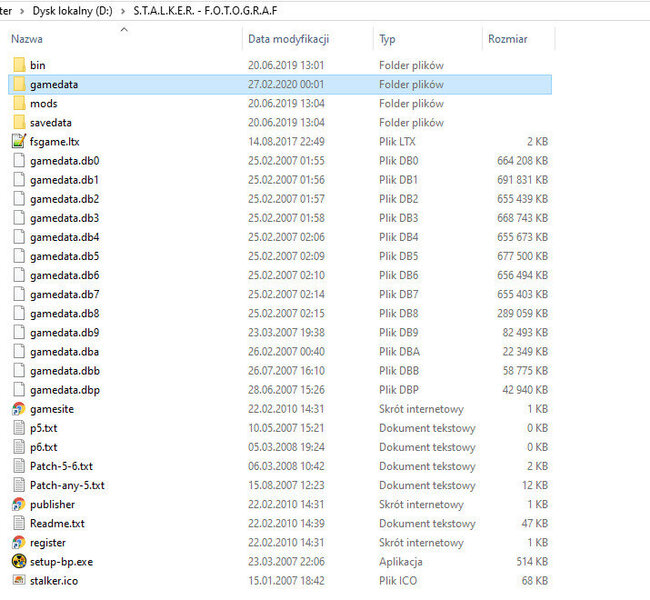Click the date 28.06.2007 15:26
The height and width of the screenshot is (600, 650).
(x=286, y=389)
